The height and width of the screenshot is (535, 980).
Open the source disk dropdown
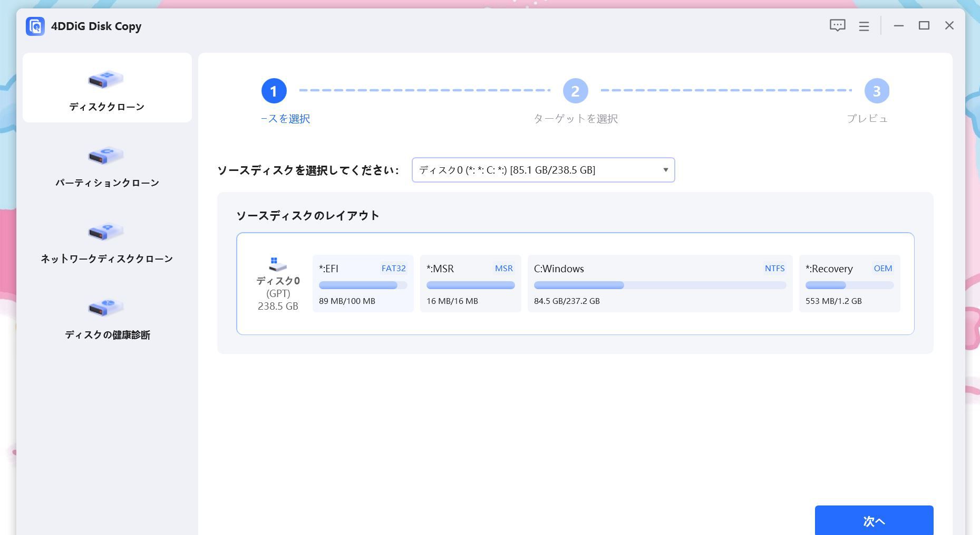(x=543, y=169)
